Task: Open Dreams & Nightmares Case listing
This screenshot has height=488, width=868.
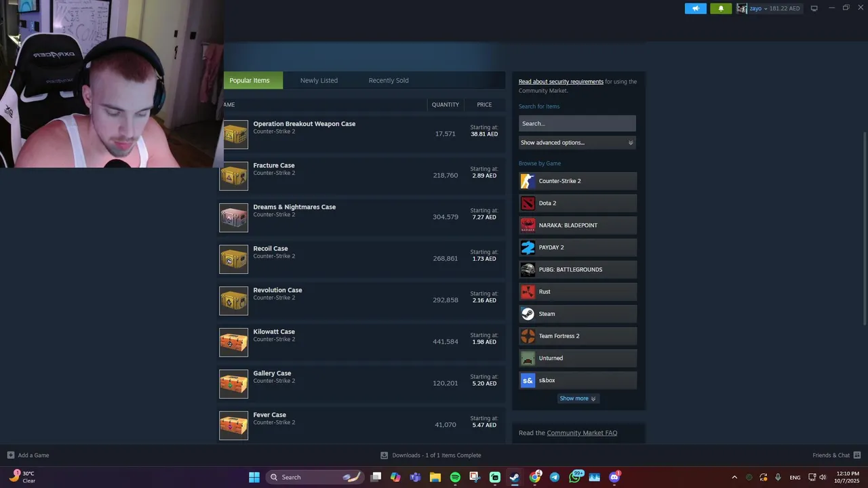Action: tap(361, 217)
